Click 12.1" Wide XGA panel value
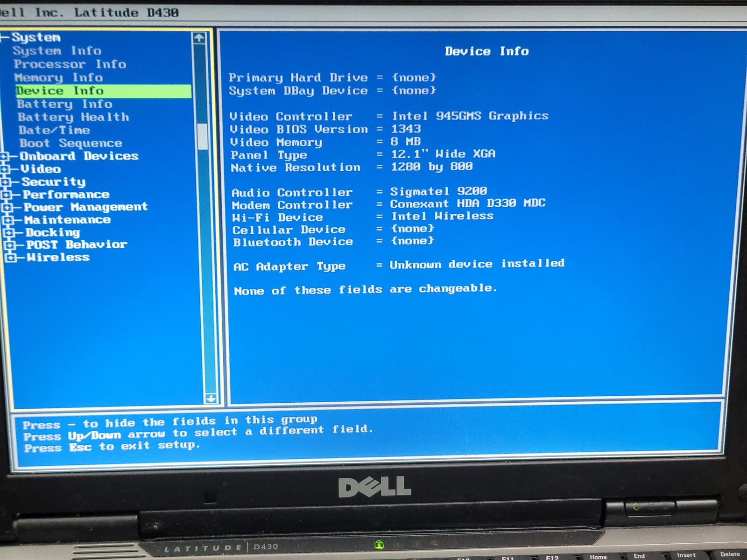Viewport: 747px width, 560px height. click(443, 154)
